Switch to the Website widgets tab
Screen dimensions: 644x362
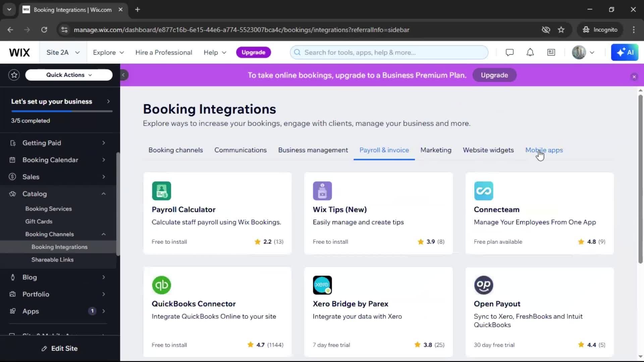(x=488, y=150)
